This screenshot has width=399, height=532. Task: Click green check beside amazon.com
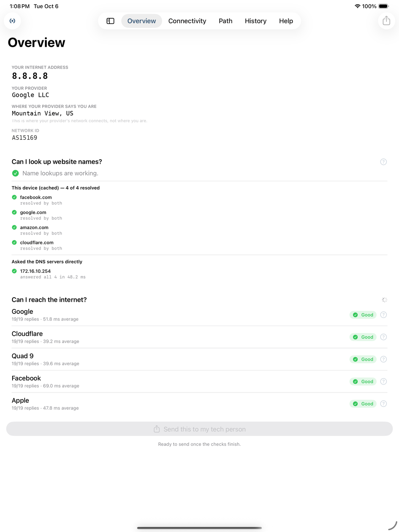14,227
